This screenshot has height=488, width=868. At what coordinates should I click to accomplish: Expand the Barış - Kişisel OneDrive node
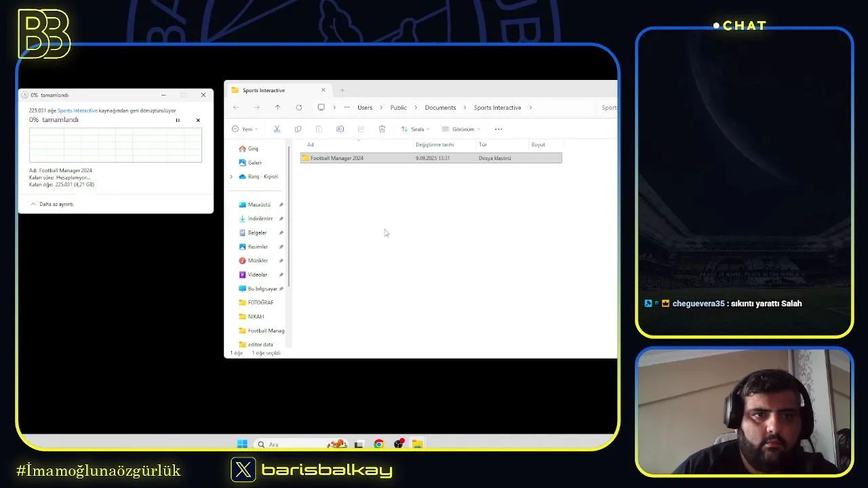(231, 177)
